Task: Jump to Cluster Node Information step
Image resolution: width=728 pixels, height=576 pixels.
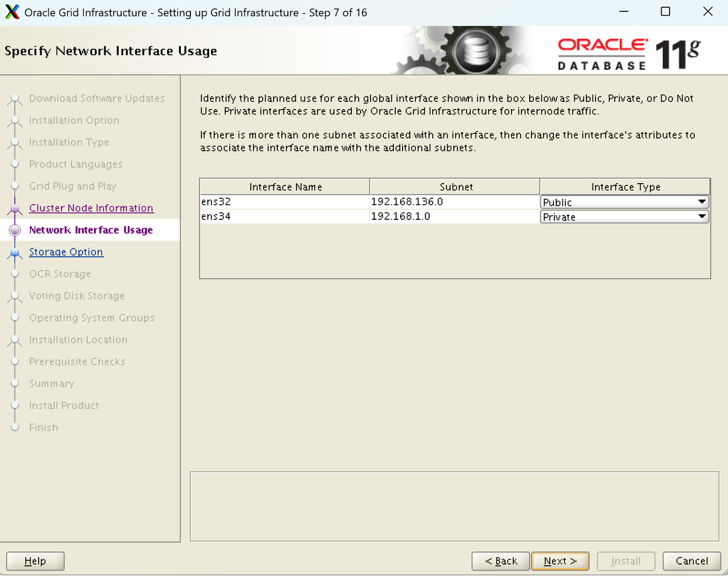Action: (91, 208)
